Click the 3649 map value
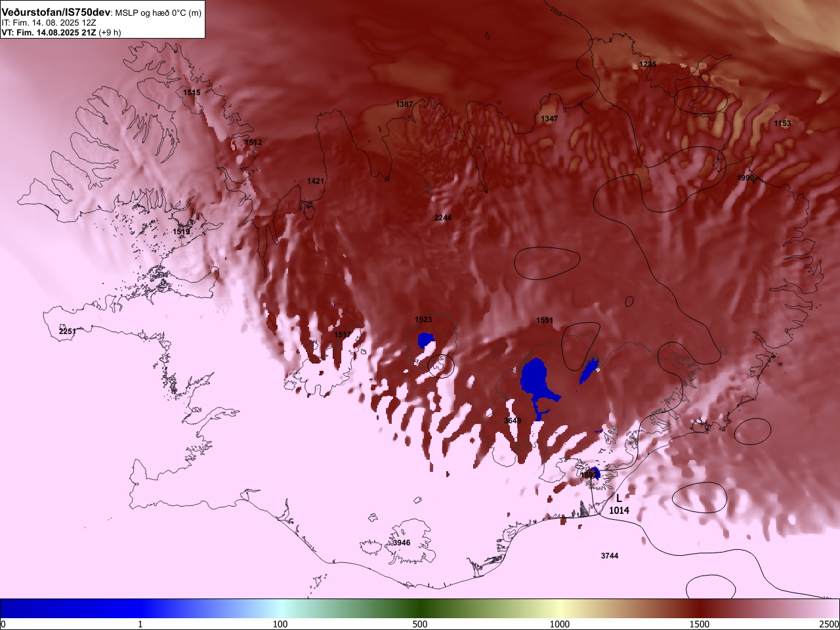Image resolution: width=840 pixels, height=630 pixels. pyautogui.click(x=513, y=421)
